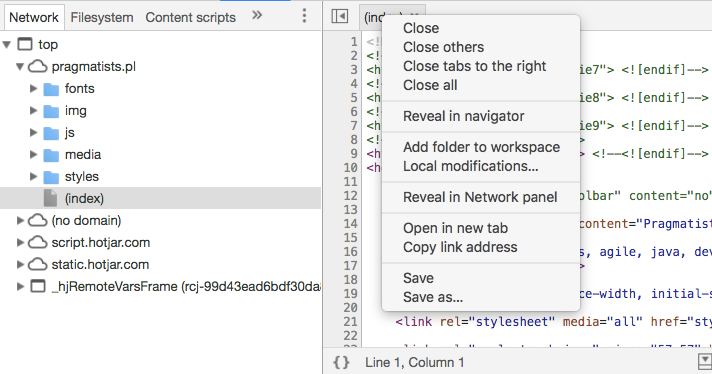Click the media folder icon
Viewport: 712px width, 374px height.
click(x=51, y=155)
